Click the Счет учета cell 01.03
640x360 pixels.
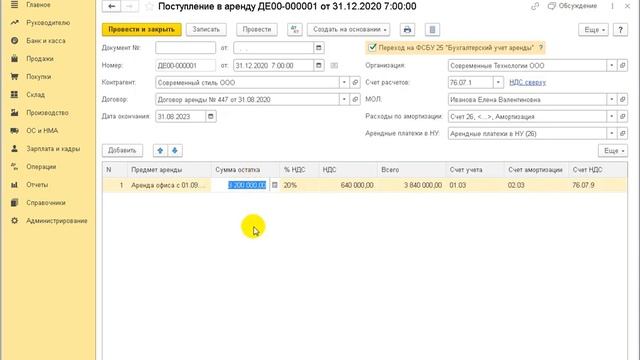474,185
